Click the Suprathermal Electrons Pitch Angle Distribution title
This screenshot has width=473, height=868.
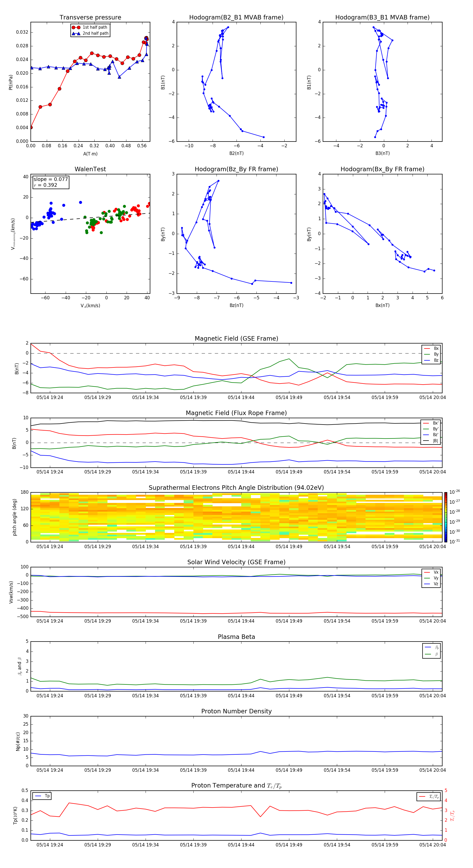236,488
